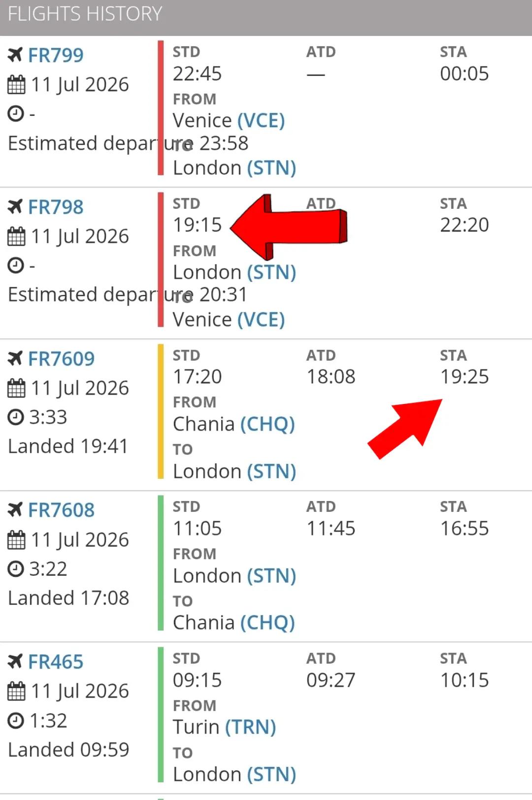
Task: Open Venice (VCE) destination link for FR798
Action: pyautogui.click(x=229, y=320)
